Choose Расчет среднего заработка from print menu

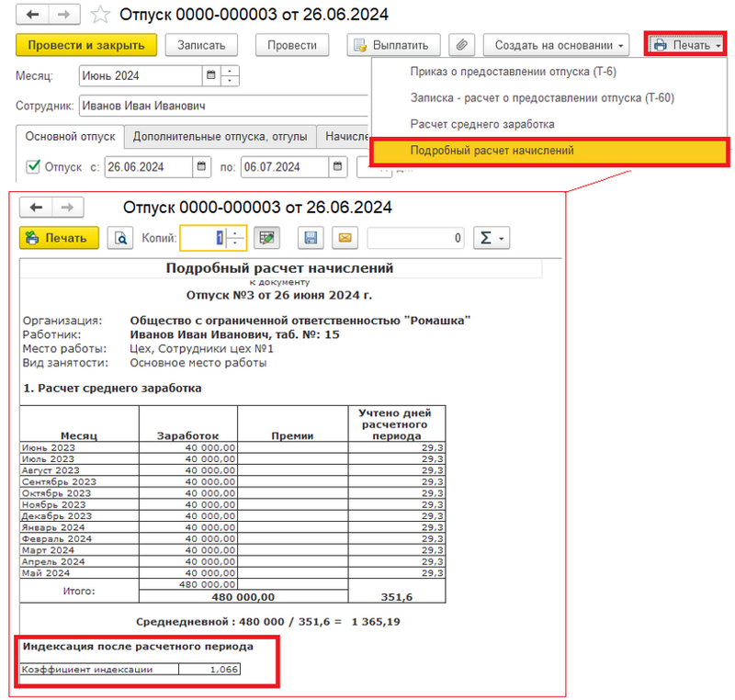point(481,124)
